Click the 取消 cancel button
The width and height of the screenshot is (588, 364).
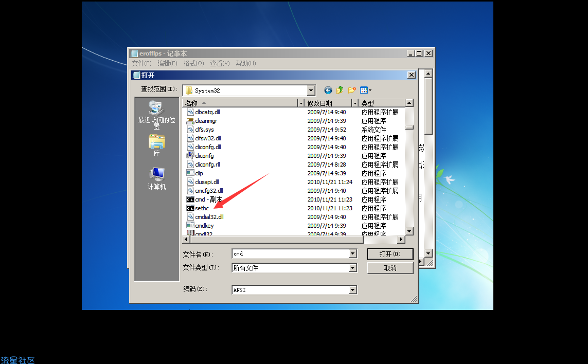coord(390,268)
